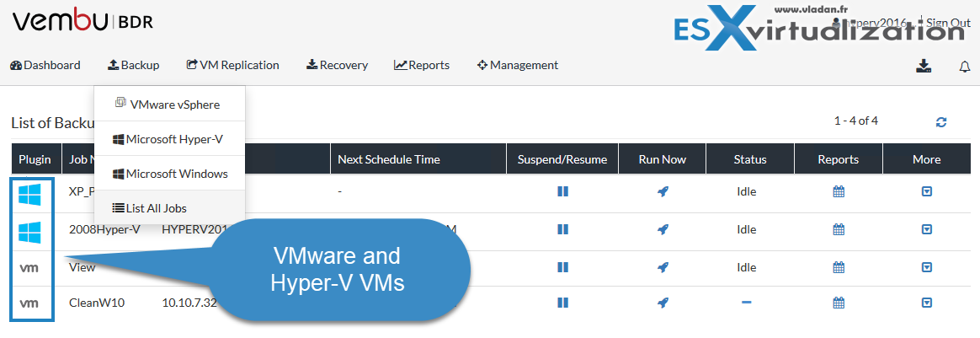Open VM Replication menu
This screenshot has height=338, width=980.
(x=232, y=65)
